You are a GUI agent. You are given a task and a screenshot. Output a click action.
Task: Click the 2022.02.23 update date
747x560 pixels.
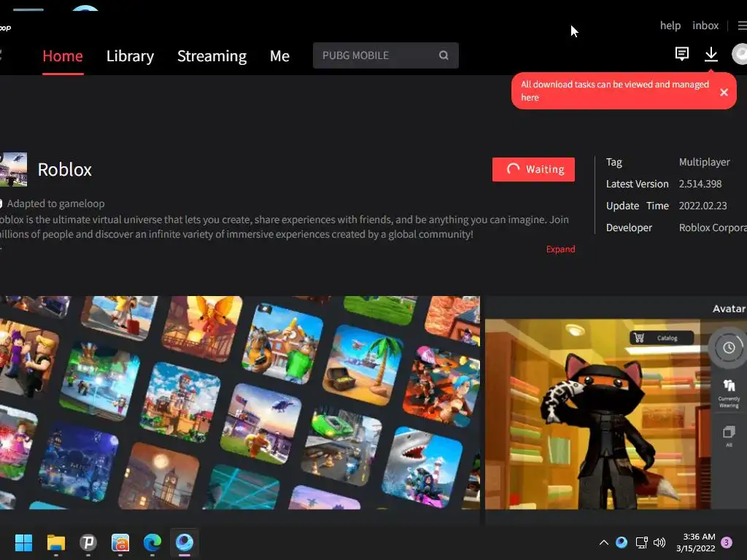[703, 206]
